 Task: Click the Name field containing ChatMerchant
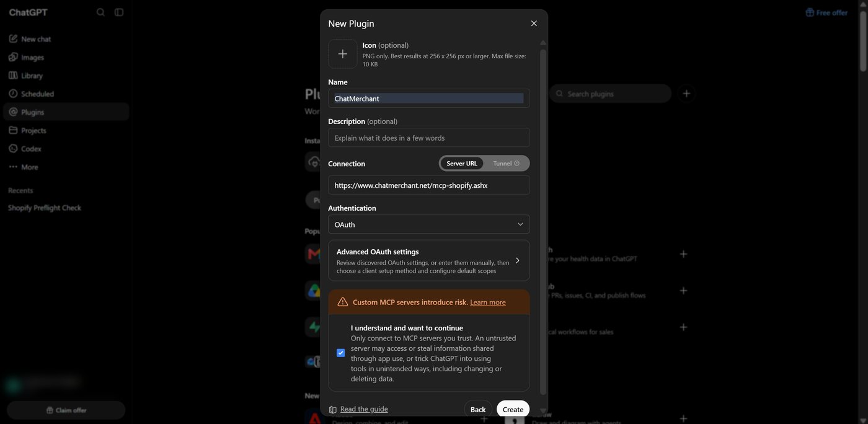tap(429, 99)
